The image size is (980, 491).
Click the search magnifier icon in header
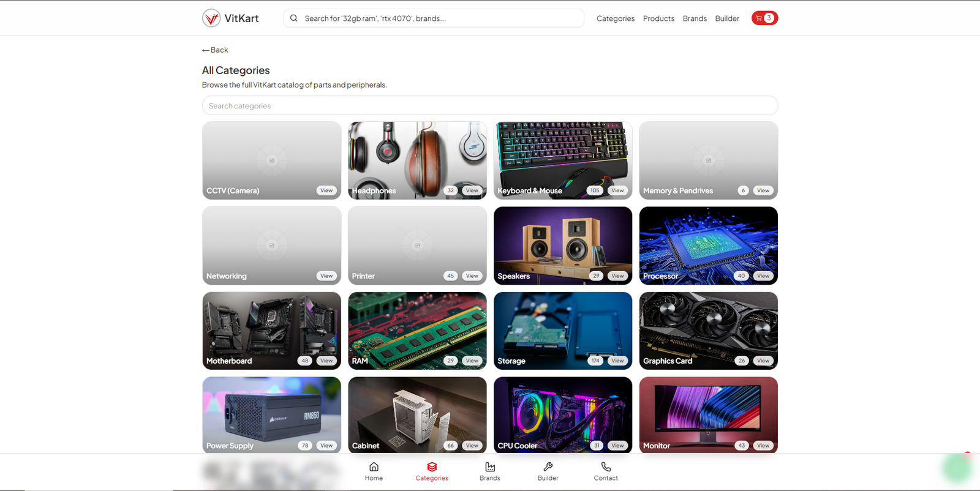[x=294, y=18]
